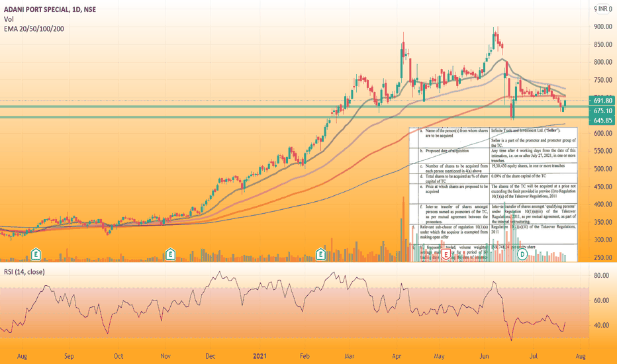Click the Sep date label
The height and width of the screenshot is (364, 617).
coord(69,356)
